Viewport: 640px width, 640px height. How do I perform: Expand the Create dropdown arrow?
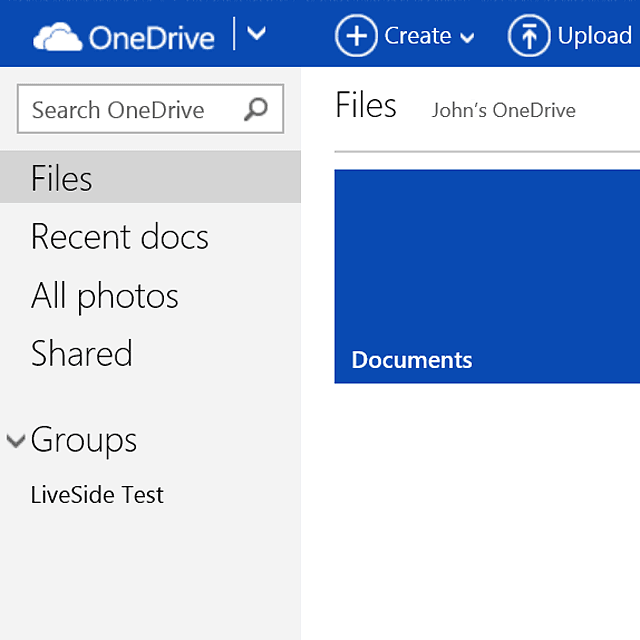coord(467,38)
